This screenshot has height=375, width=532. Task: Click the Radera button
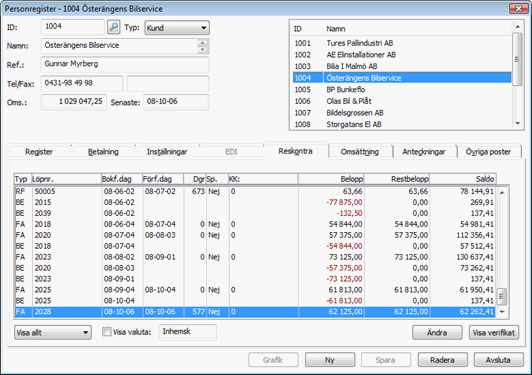point(442,360)
